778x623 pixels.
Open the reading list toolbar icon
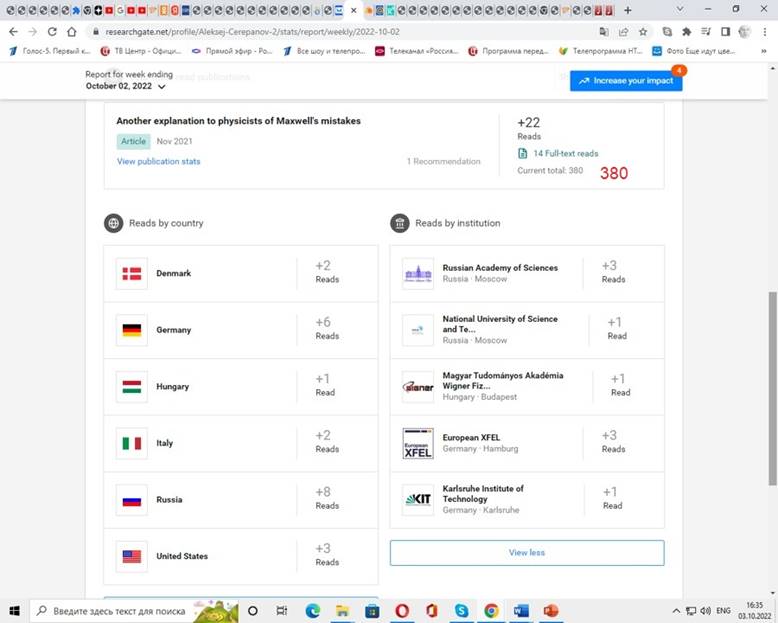[706, 32]
